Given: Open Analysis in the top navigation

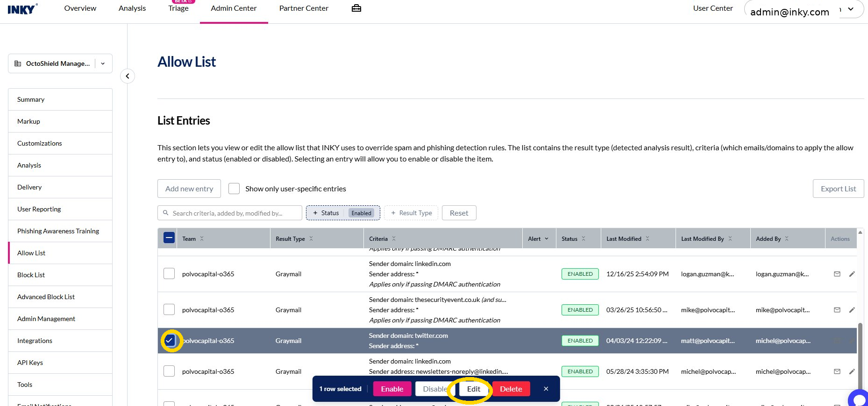Looking at the screenshot, I should point(132,8).
